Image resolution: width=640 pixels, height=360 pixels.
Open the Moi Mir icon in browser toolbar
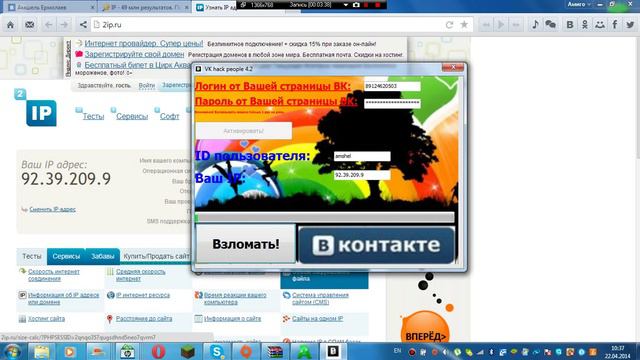(x=600, y=24)
